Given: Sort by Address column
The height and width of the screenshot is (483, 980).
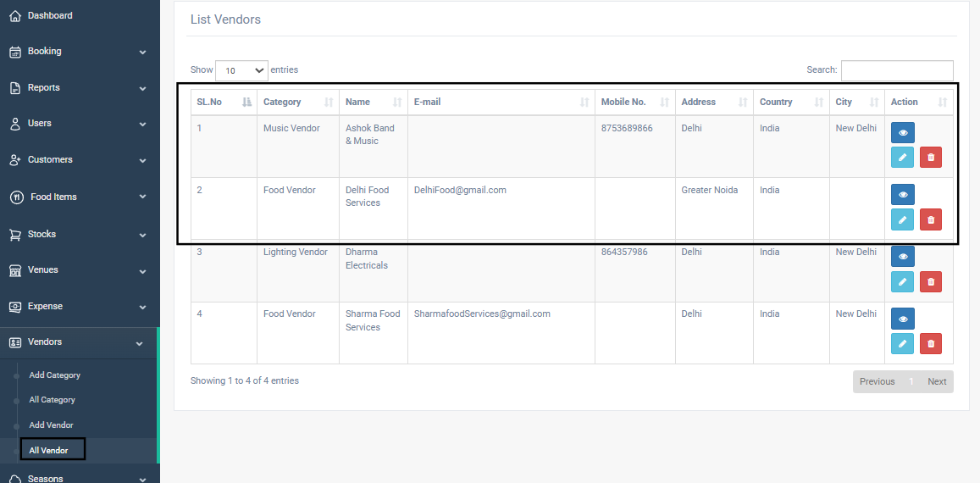Looking at the screenshot, I should pyautogui.click(x=714, y=102).
